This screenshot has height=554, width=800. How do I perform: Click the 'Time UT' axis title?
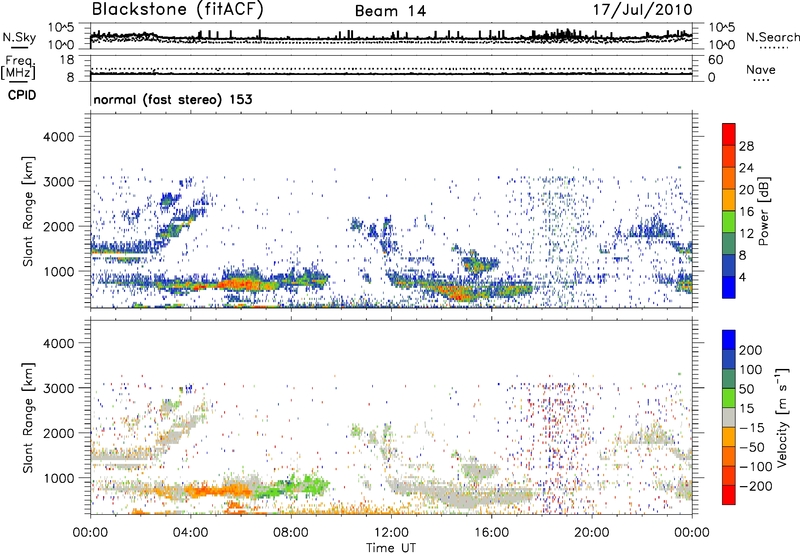click(x=391, y=548)
